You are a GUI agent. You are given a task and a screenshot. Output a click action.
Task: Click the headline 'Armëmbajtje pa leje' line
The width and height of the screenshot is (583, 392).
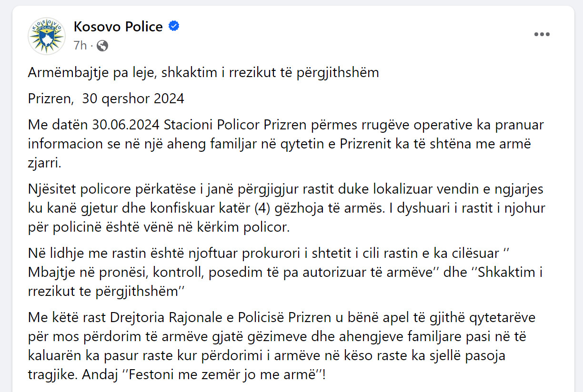click(x=203, y=73)
